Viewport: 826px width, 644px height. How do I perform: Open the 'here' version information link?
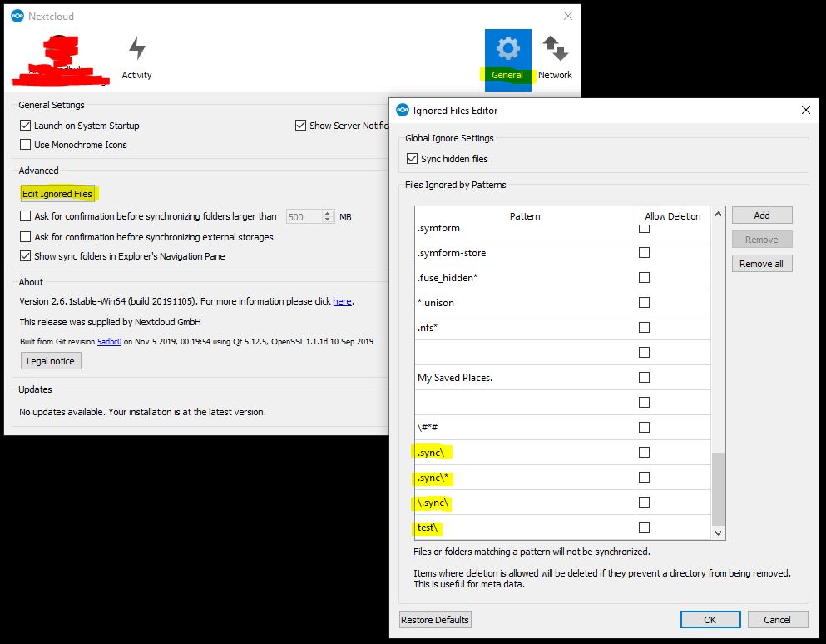(x=342, y=301)
